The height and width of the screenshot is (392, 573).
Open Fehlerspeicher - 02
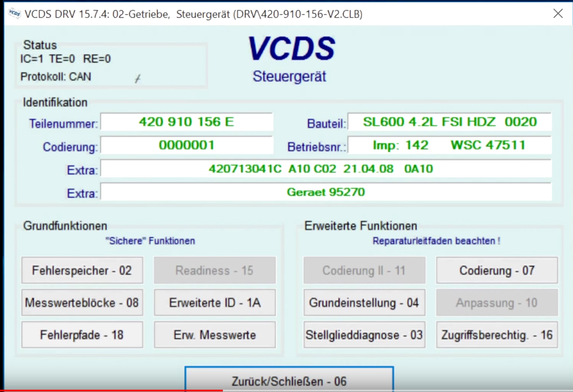(x=82, y=270)
